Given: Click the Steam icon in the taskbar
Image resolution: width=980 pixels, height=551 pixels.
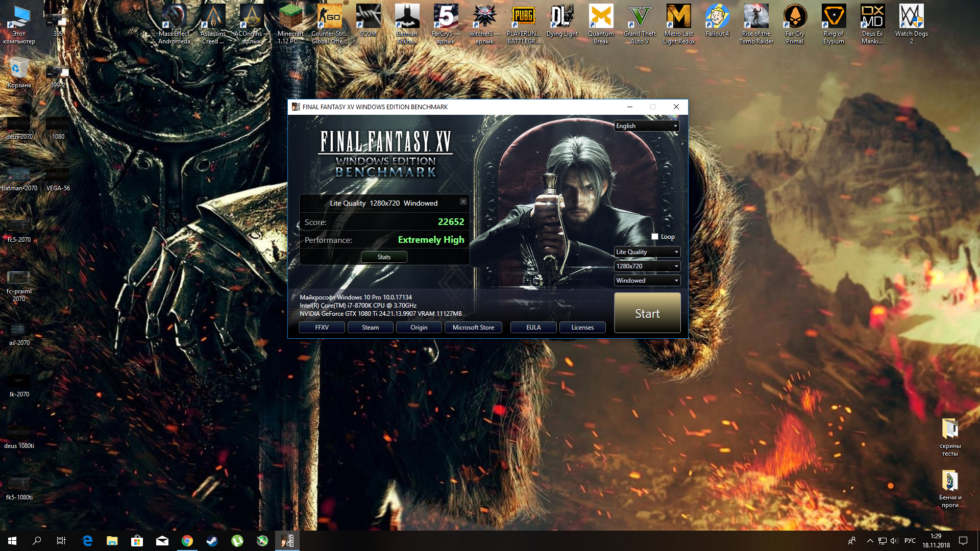Looking at the screenshot, I should click(212, 541).
